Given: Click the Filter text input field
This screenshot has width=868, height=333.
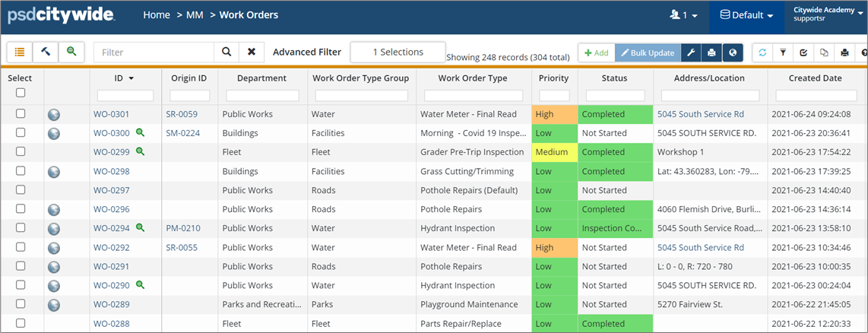Looking at the screenshot, I should (154, 52).
